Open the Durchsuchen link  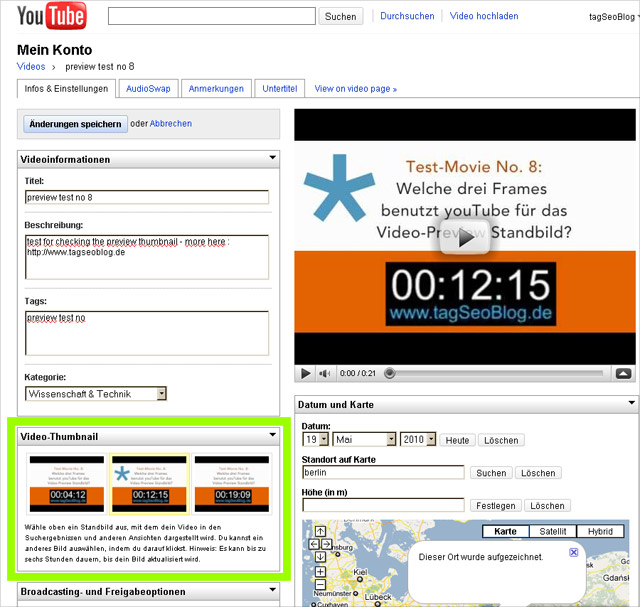tap(407, 16)
